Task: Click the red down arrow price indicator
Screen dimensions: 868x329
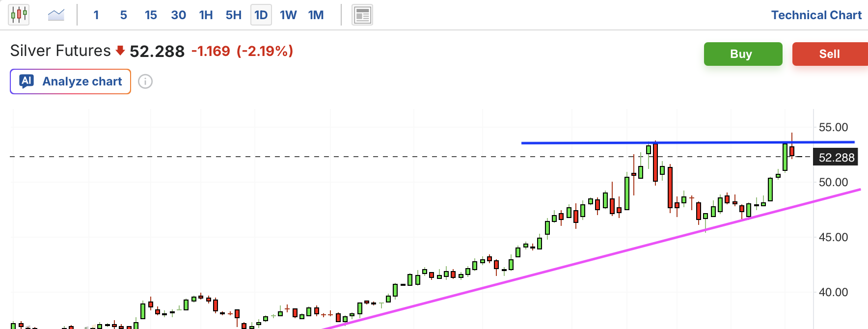Action: pyautogui.click(x=120, y=51)
